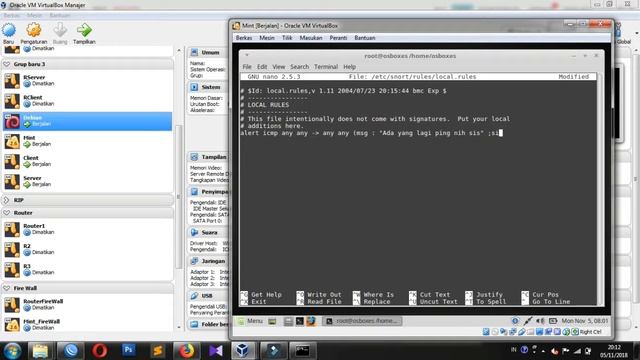
Task: Show hidden tray icons arrow
Action: (x=543, y=351)
